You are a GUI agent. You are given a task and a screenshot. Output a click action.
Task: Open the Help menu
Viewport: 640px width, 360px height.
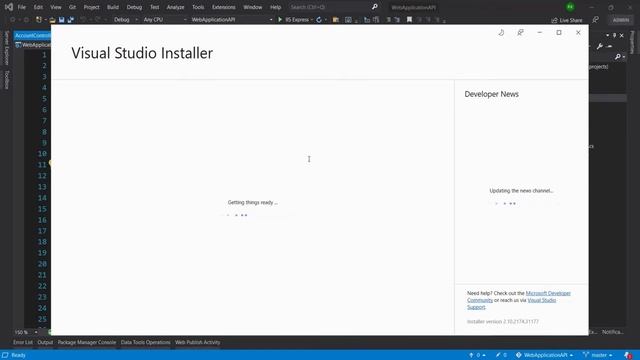[276, 7]
